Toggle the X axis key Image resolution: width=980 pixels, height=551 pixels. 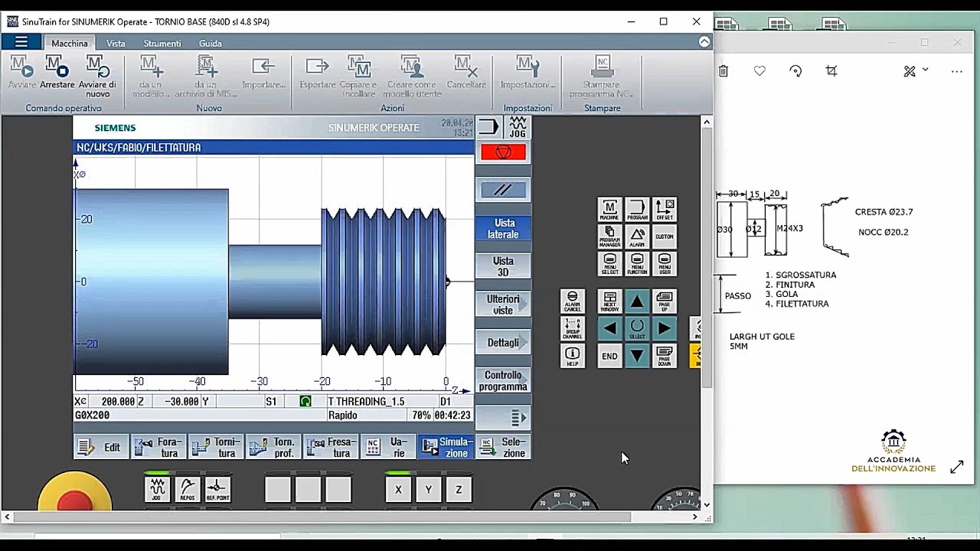(398, 489)
